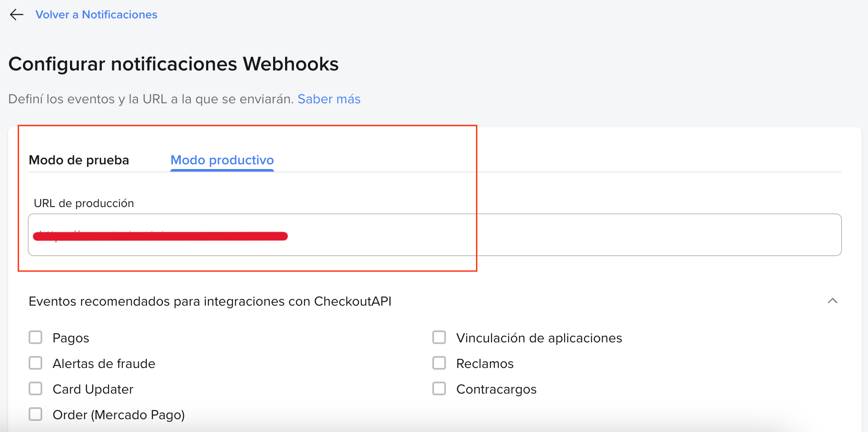Check Order (Mercado Pago)

pyautogui.click(x=35, y=414)
